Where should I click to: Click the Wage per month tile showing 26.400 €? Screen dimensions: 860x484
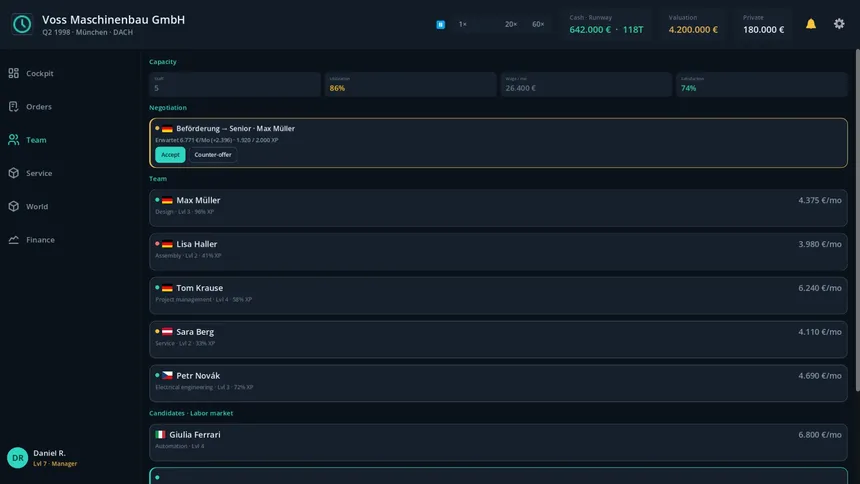[x=586, y=85]
